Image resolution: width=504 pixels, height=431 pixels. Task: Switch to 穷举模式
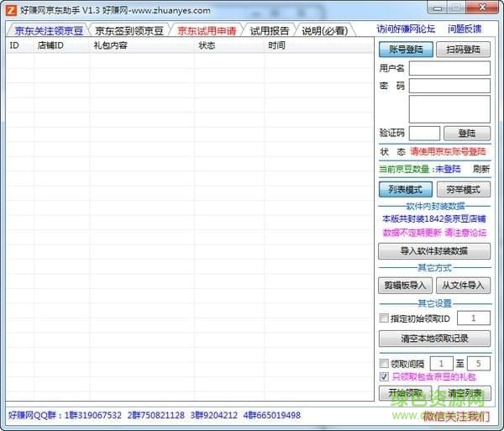coord(463,190)
